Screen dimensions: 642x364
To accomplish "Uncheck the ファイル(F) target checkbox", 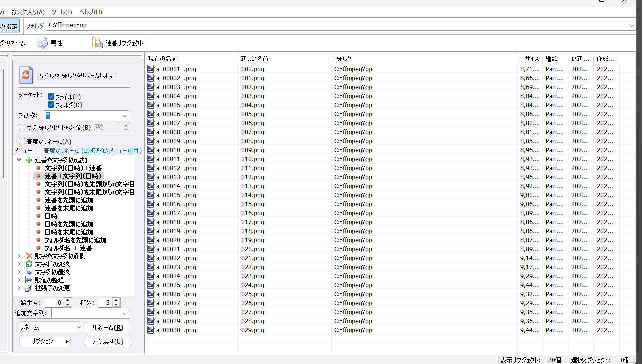I will coord(51,97).
